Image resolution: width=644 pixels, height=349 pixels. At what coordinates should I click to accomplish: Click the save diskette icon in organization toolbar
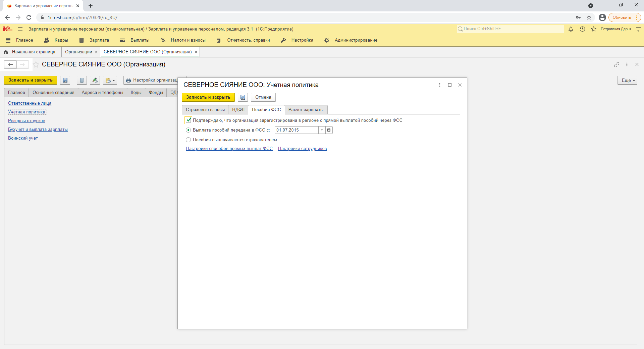click(x=65, y=80)
